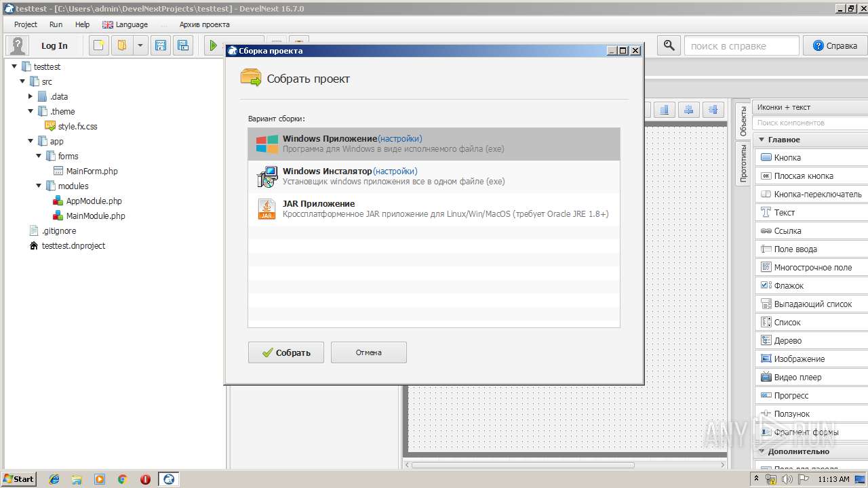Run the project with the green play icon
The image size is (868, 488).
coord(214,45)
